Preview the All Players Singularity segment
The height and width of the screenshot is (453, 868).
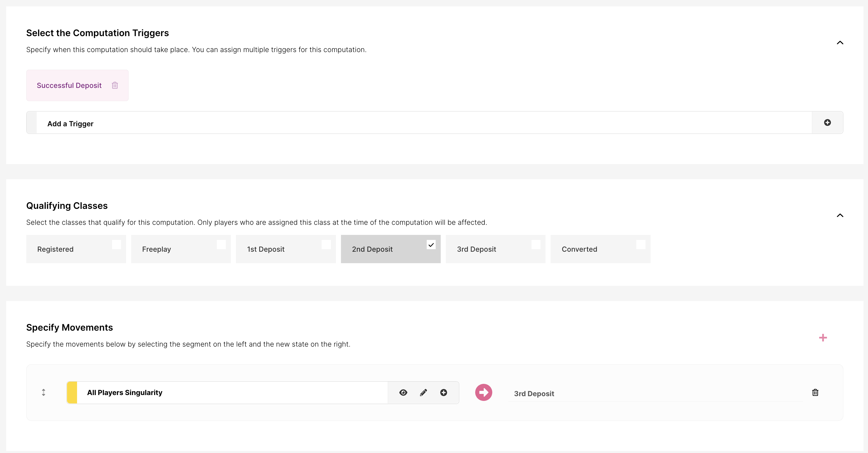coord(403,392)
